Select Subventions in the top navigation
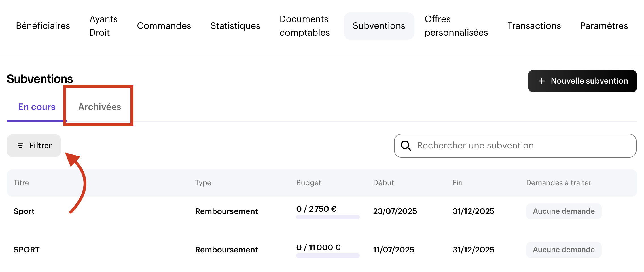This screenshot has width=644, height=272. coord(379,26)
